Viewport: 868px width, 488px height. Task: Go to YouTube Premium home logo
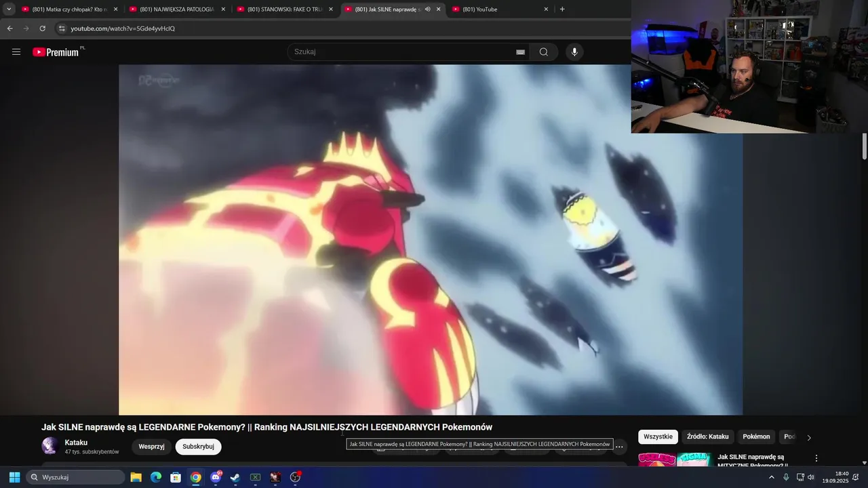point(57,52)
